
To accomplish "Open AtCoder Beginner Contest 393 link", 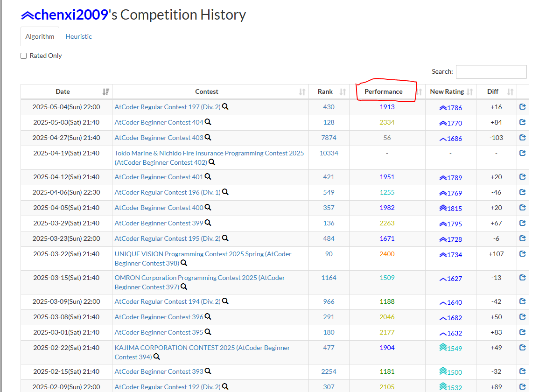I will point(159,372).
